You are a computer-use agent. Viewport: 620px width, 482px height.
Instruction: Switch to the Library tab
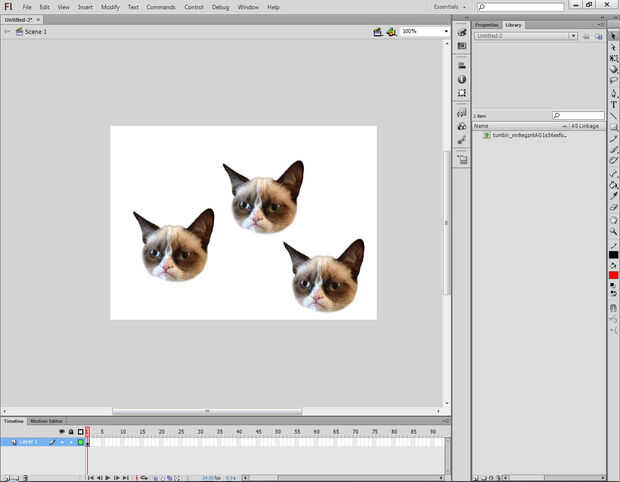pyautogui.click(x=513, y=25)
